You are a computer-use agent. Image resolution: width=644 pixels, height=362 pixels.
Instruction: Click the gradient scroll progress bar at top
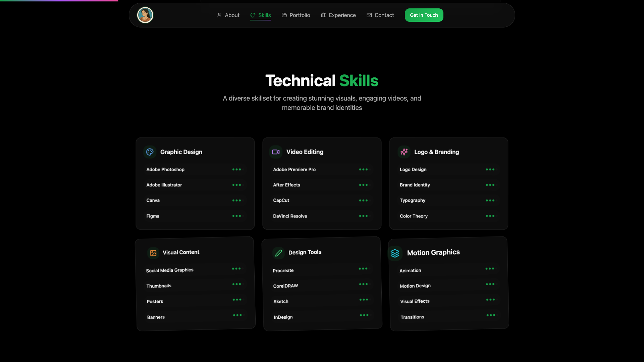click(59, 1)
